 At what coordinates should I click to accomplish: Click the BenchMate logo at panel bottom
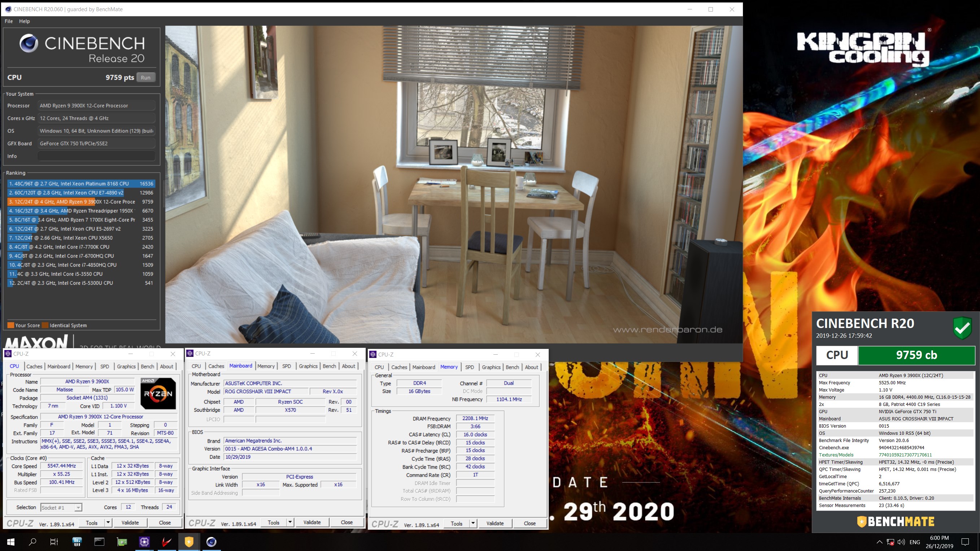[x=896, y=521]
